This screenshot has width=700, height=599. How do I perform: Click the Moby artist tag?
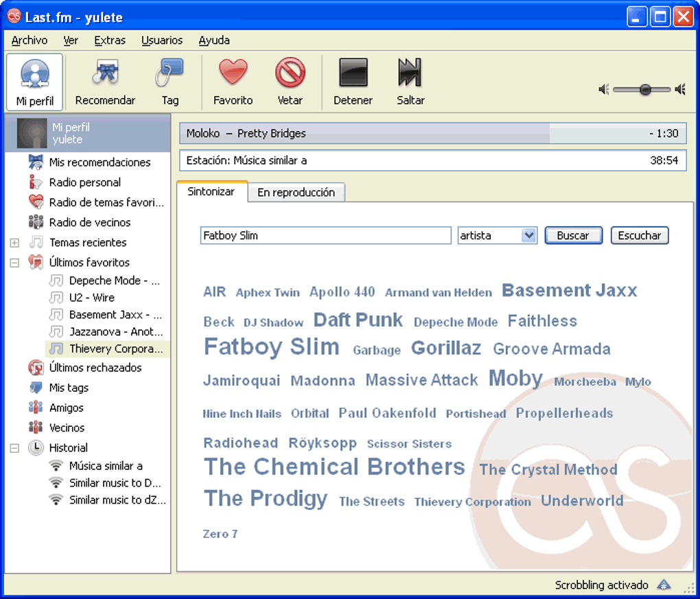click(515, 379)
